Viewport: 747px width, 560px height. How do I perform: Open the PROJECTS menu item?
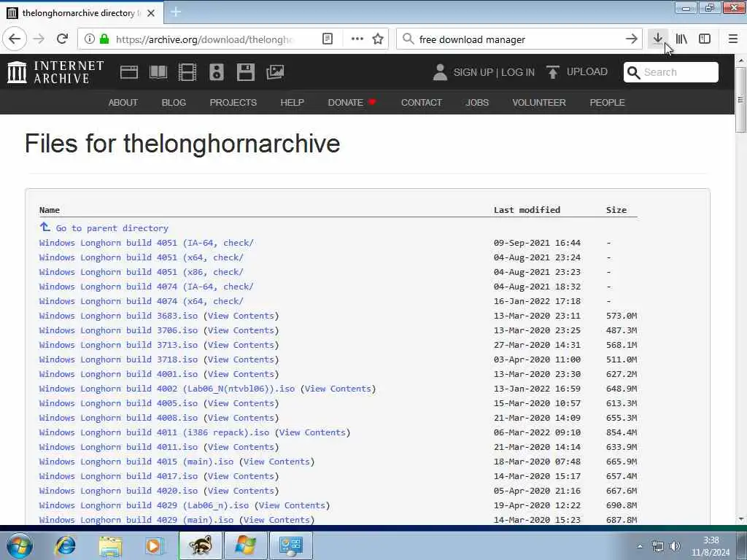click(x=233, y=102)
